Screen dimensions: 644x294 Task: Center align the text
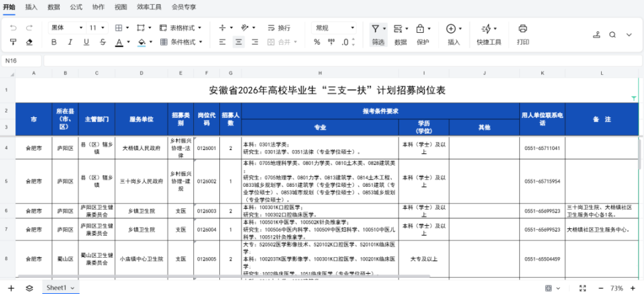(239, 42)
